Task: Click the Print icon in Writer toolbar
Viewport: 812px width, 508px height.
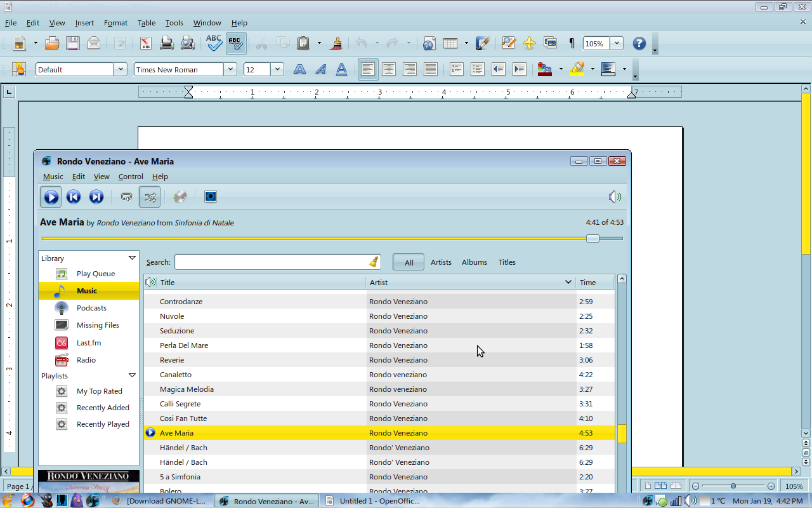Action: [167, 43]
